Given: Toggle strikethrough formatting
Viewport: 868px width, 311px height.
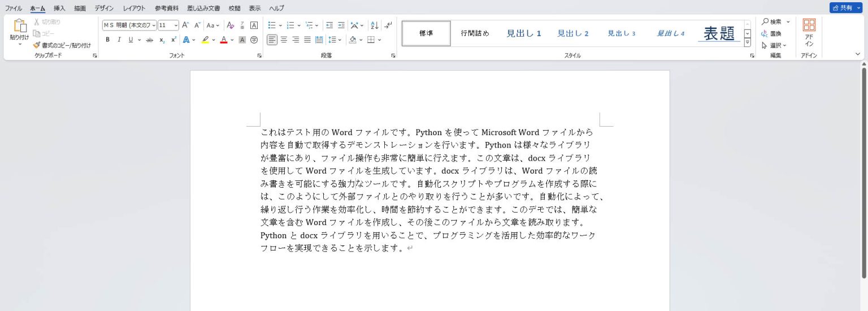Looking at the screenshot, I should [149, 40].
